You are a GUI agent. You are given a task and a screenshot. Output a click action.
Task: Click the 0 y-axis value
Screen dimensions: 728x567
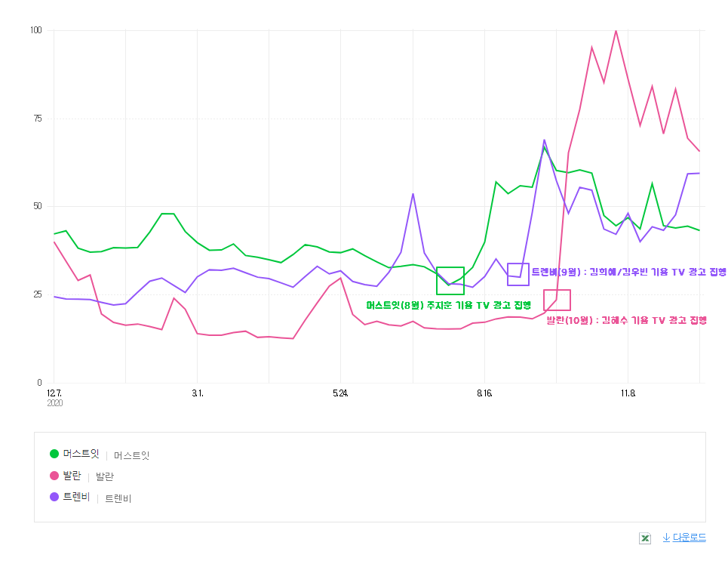[39, 383]
